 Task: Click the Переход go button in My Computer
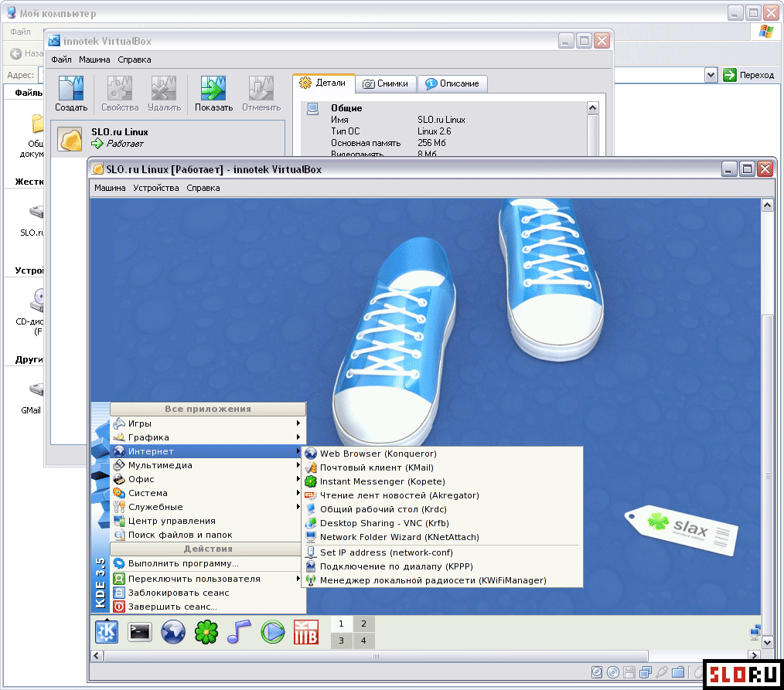(748, 75)
